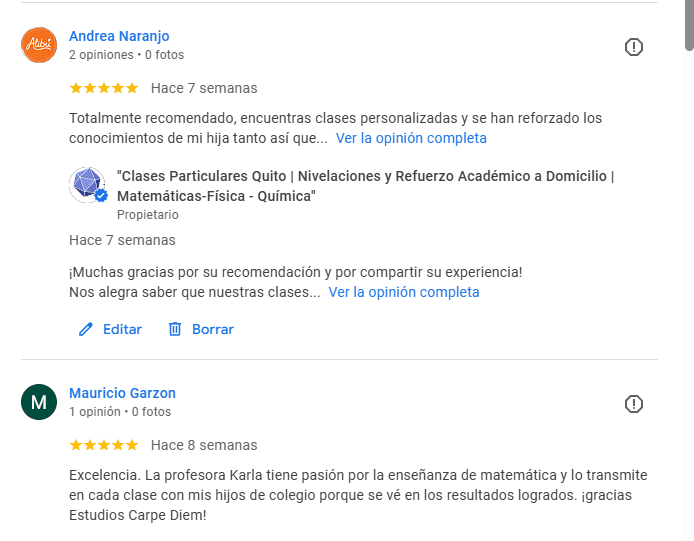Image resolution: width=694 pixels, height=541 pixels.
Task: Open Mauricio Garzon's profile name link
Action: (x=122, y=393)
